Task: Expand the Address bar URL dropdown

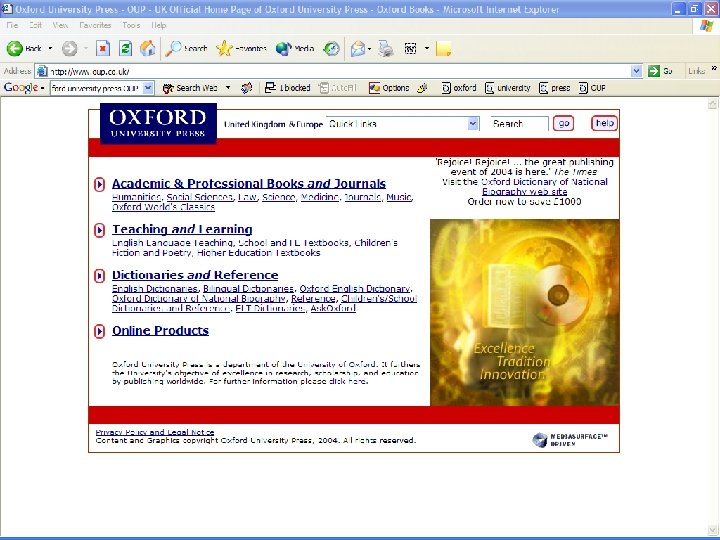Action: click(x=636, y=71)
